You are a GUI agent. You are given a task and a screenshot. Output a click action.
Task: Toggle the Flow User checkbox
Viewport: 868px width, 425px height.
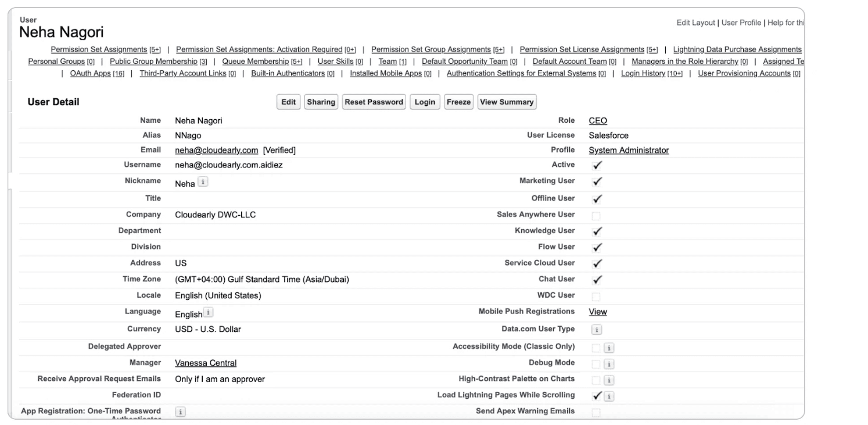596,248
